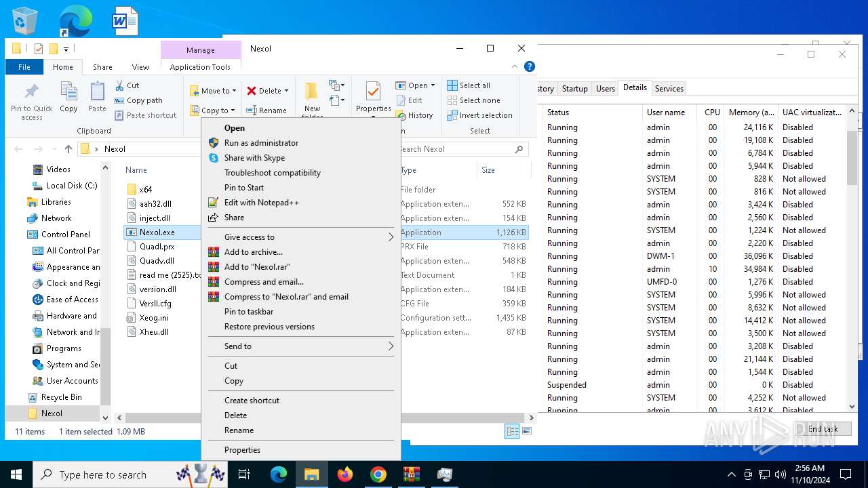The image size is (868, 488).
Task: Open the Move to dropdown
Action: (213, 91)
